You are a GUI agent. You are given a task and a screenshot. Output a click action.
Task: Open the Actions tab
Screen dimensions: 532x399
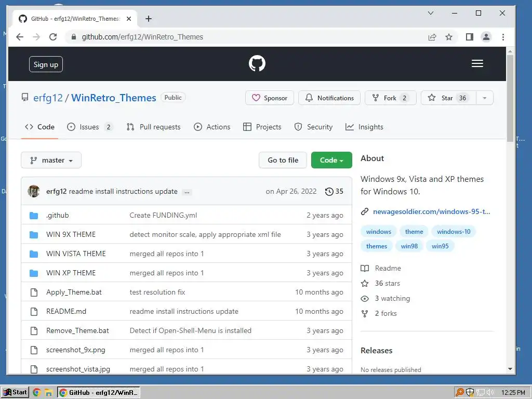(x=212, y=127)
